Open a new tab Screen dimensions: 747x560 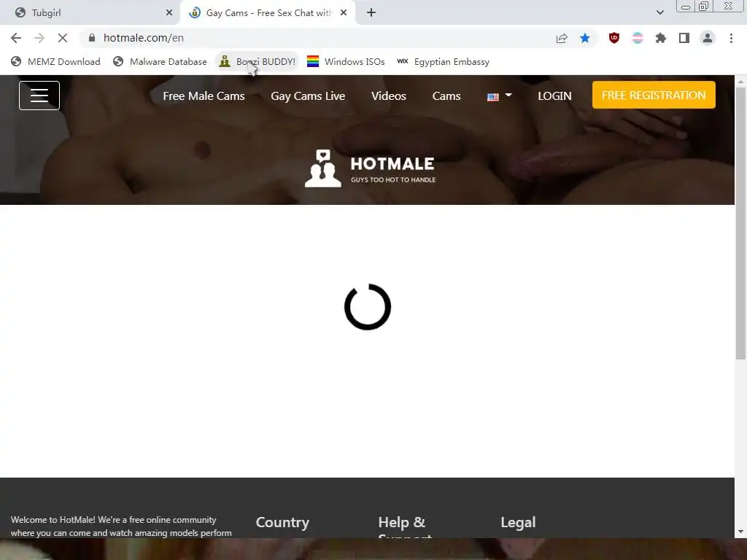click(x=371, y=13)
